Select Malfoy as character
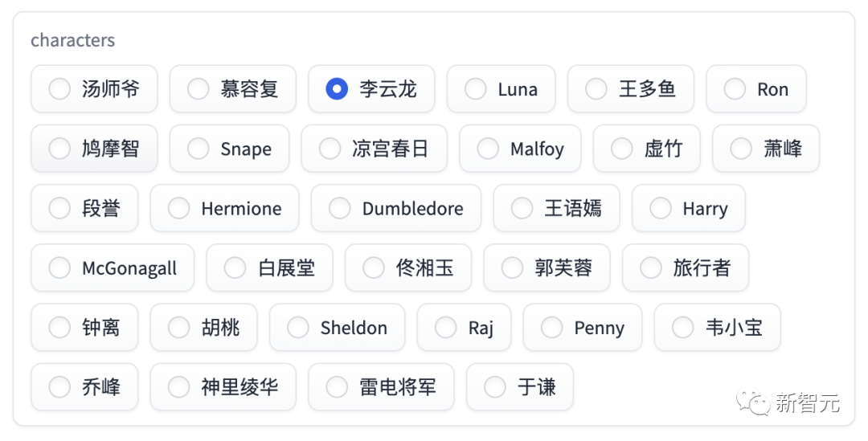Viewport: 868px width, 441px height. pyautogui.click(x=520, y=149)
